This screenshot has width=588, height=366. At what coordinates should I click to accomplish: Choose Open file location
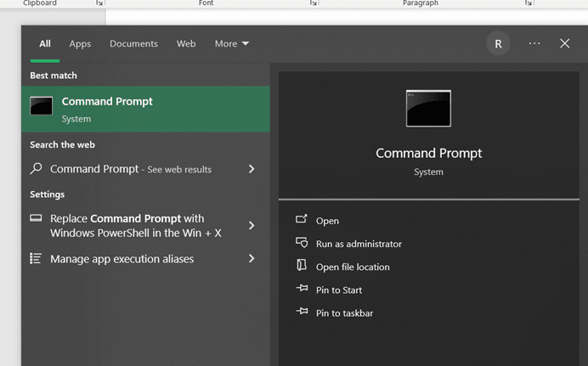point(353,267)
